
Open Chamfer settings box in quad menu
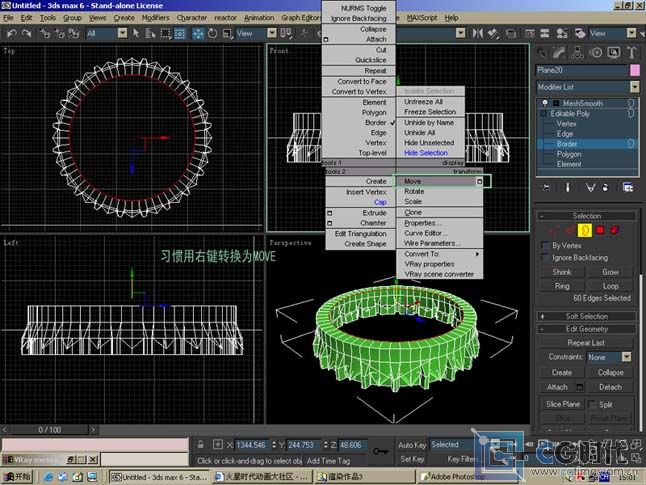click(x=329, y=223)
